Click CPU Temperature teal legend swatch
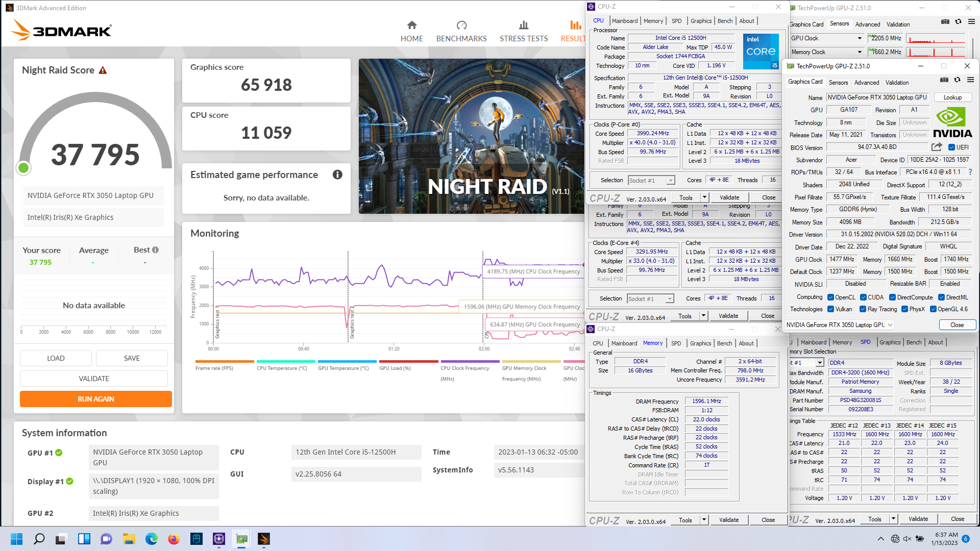This screenshot has width=980, height=551. [x=286, y=361]
